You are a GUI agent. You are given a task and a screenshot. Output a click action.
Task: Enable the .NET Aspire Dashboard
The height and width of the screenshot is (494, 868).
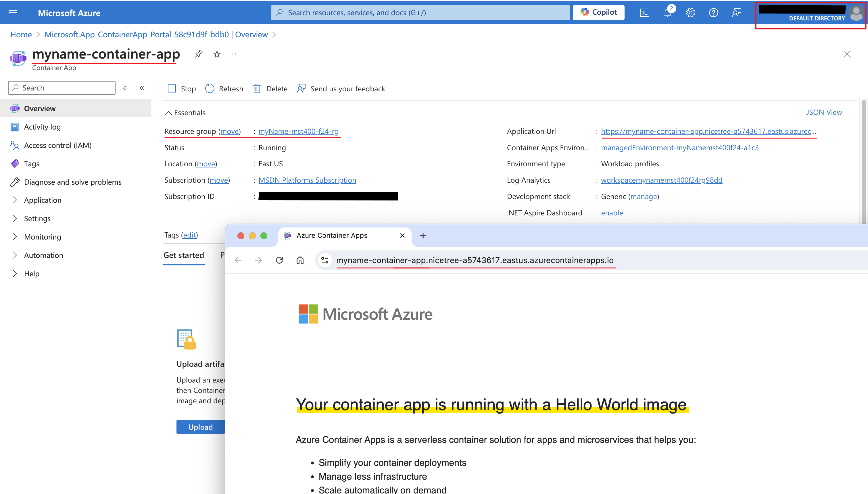tap(612, 213)
